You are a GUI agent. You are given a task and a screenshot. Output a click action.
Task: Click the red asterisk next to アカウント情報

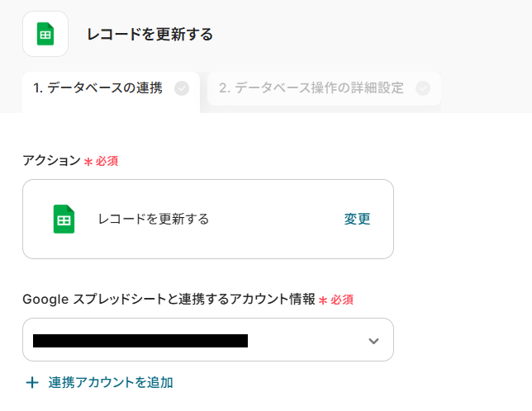(x=324, y=300)
